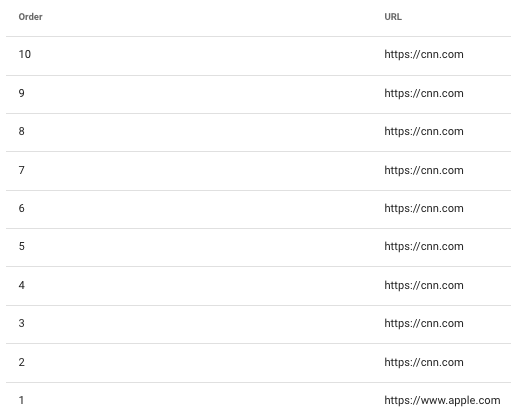Click the cnn.com URL in row 9
The image size is (511, 418).
point(424,93)
